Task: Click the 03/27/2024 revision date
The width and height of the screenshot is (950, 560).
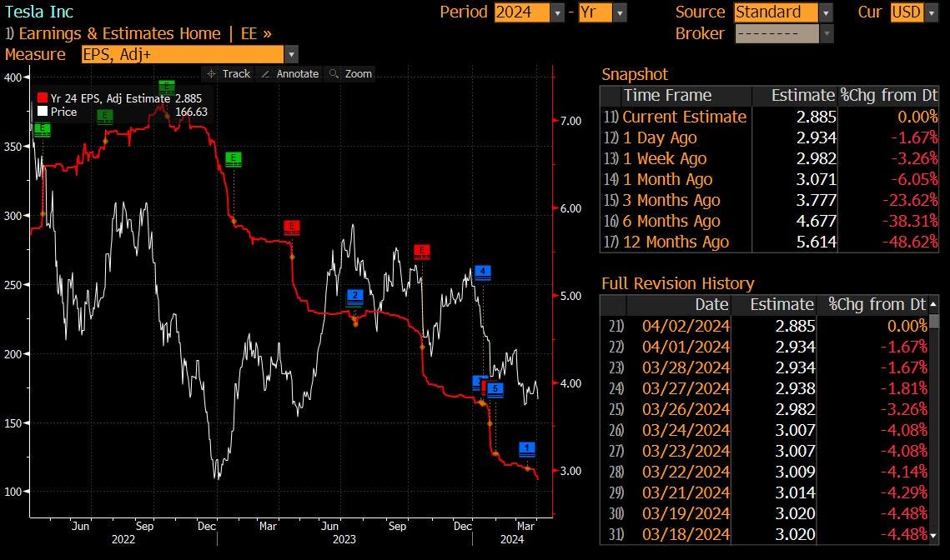Action: click(x=686, y=388)
